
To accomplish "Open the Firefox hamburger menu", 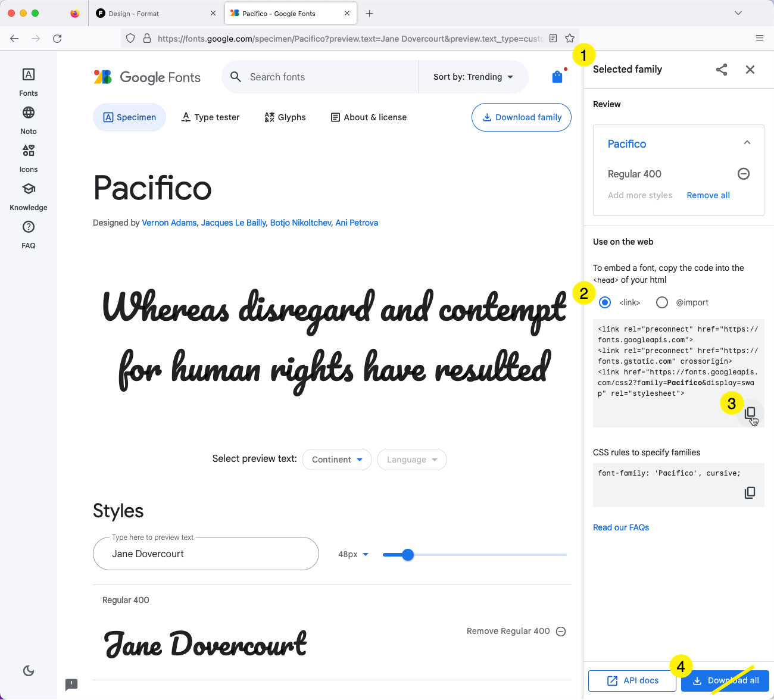I will coord(760,38).
